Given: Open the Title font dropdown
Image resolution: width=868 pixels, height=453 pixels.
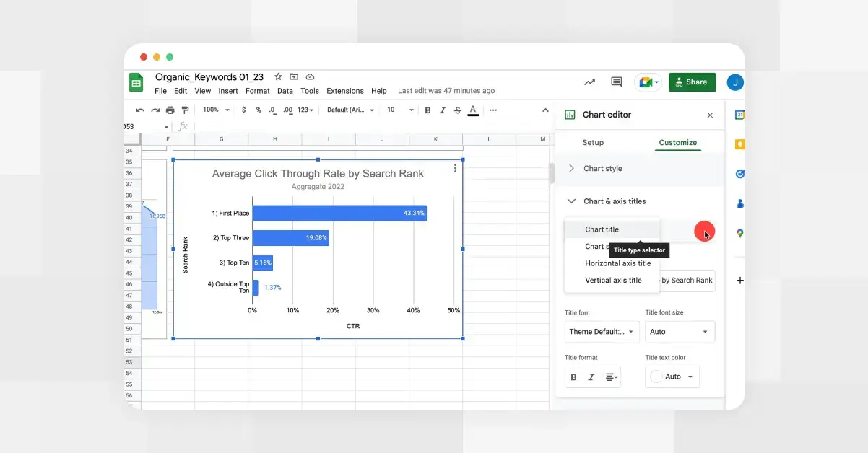Looking at the screenshot, I should click(x=602, y=331).
